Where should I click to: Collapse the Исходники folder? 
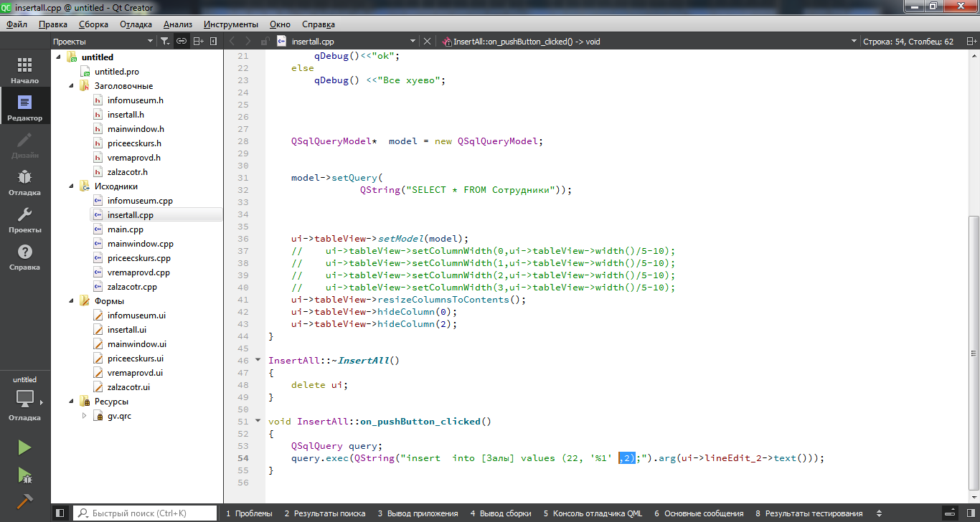71,186
